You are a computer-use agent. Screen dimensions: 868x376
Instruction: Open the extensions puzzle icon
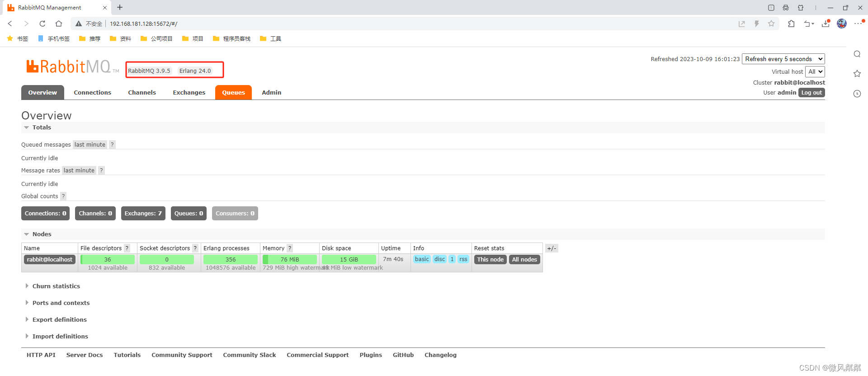click(x=791, y=24)
